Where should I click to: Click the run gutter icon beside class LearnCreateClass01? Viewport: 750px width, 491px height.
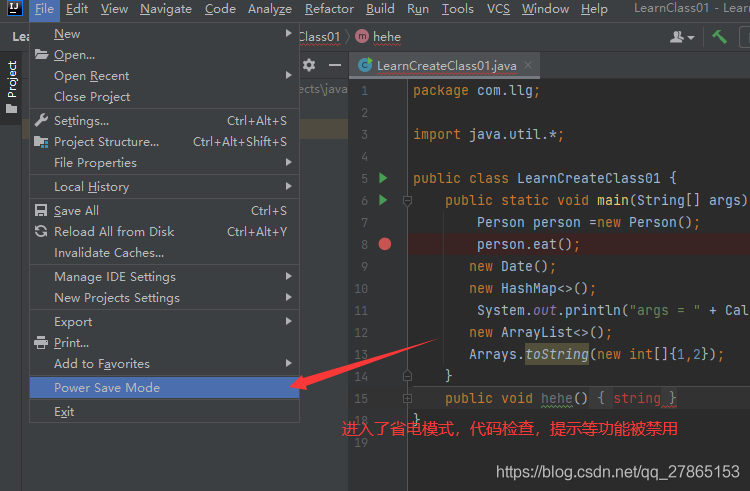pyautogui.click(x=382, y=178)
